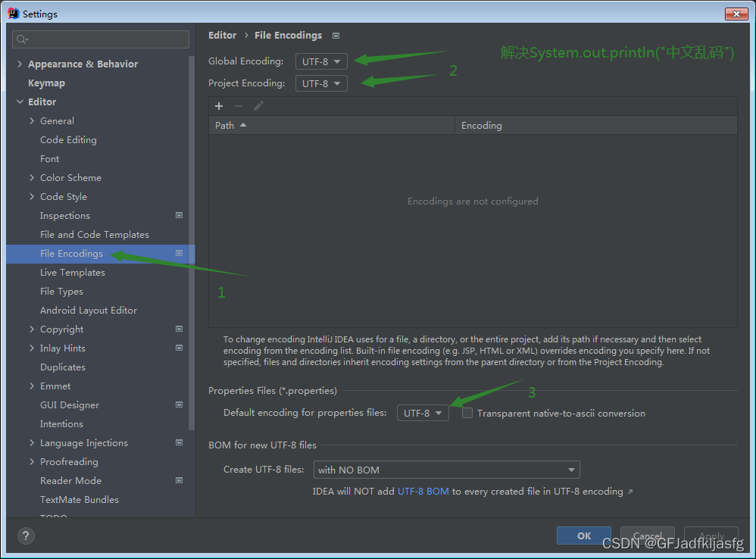Expand the Language Injections node

pyautogui.click(x=32, y=443)
